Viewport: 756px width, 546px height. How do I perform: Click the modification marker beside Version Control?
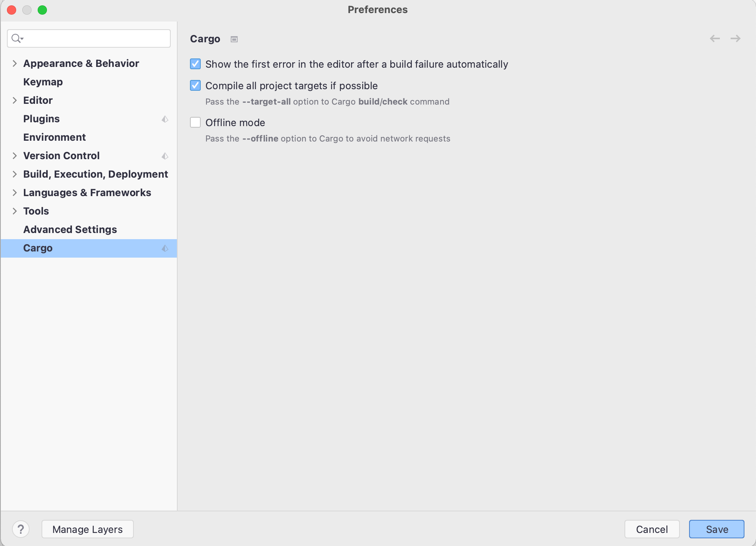165,156
